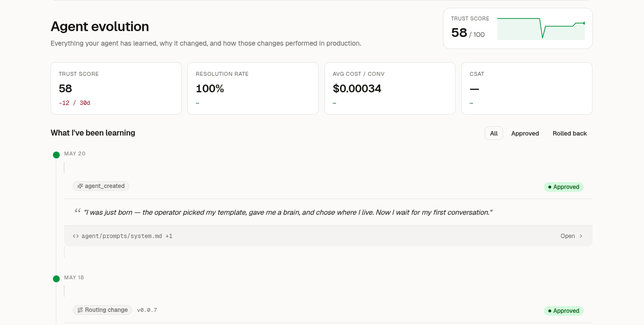Open the Trust Score 58 stat card
Viewport: 644px width, 325px height.
coord(116,88)
